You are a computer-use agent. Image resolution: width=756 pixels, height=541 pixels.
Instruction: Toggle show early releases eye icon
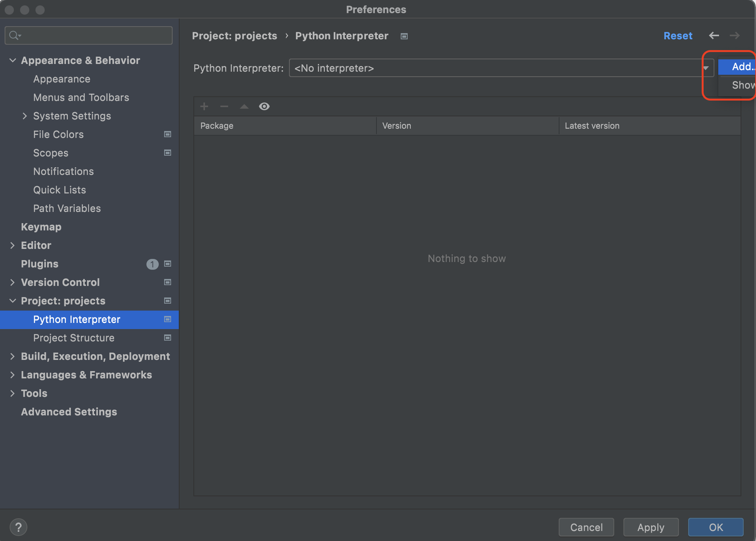coord(264,106)
